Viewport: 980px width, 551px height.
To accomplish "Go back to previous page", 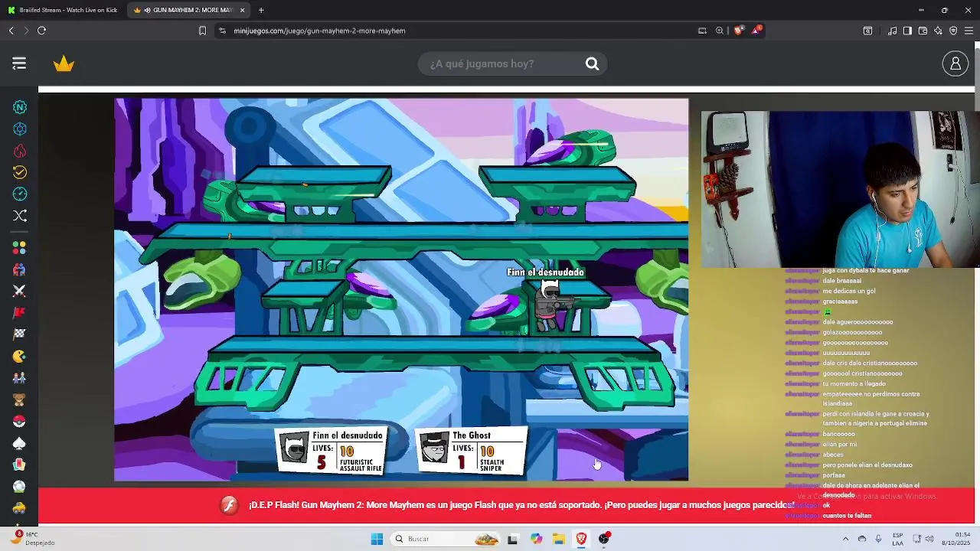I will click(11, 31).
